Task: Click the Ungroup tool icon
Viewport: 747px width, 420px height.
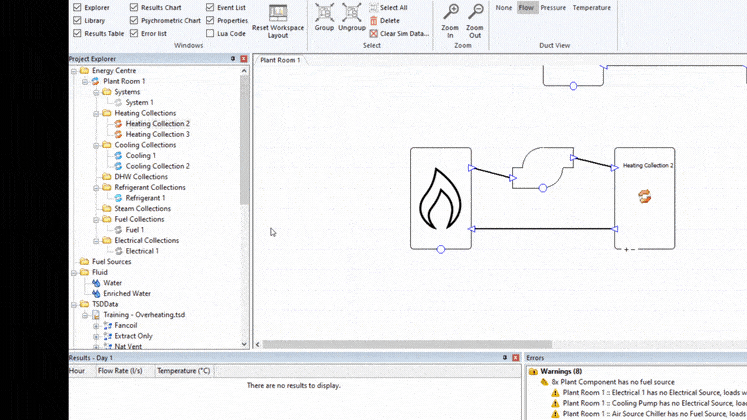Action: (352, 13)
